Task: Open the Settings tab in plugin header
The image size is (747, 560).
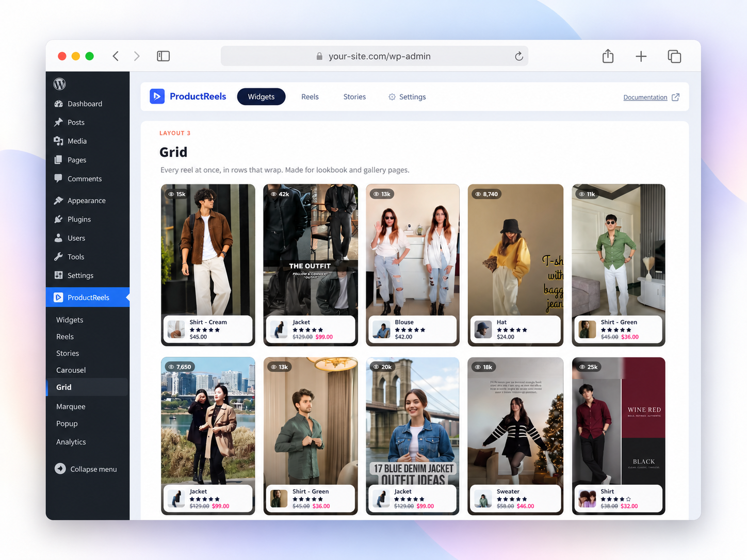Action: 407,96
